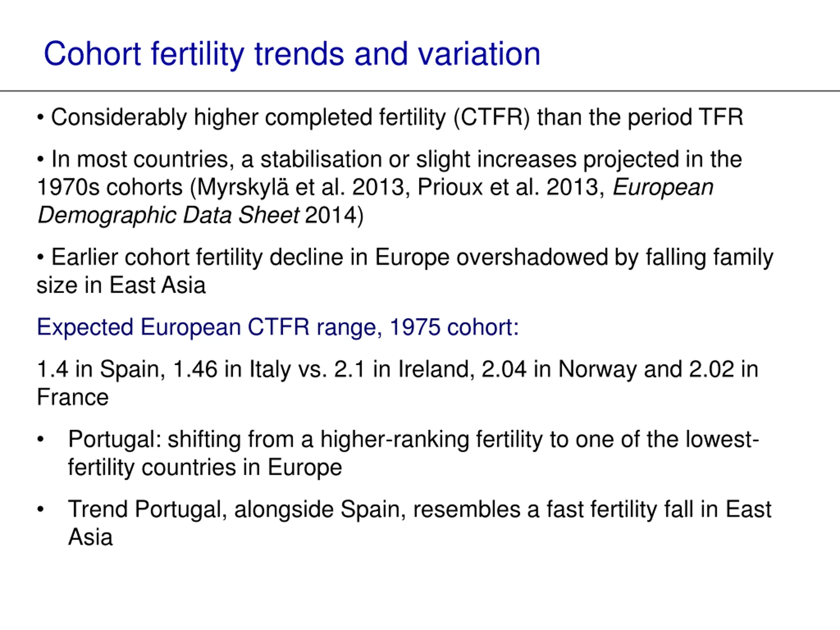
Task: Select the bullet about higher completed fertility (CTFR)
Action: pos(390,118)
